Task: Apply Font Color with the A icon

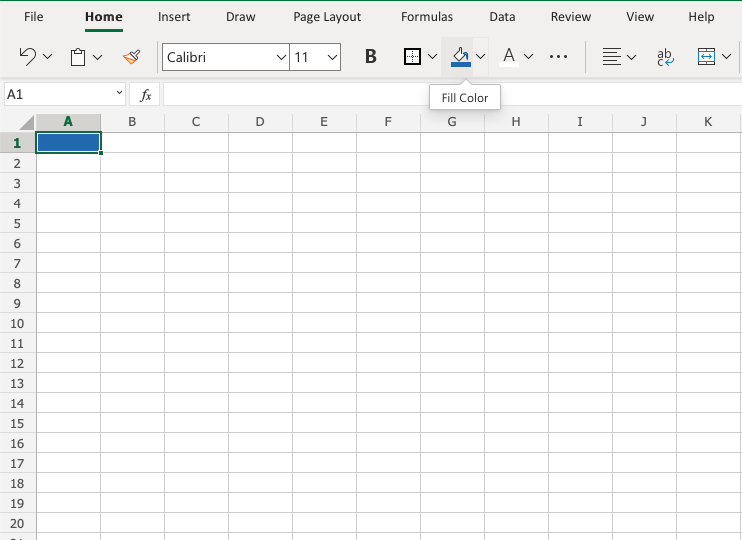Action: [508, 57]
